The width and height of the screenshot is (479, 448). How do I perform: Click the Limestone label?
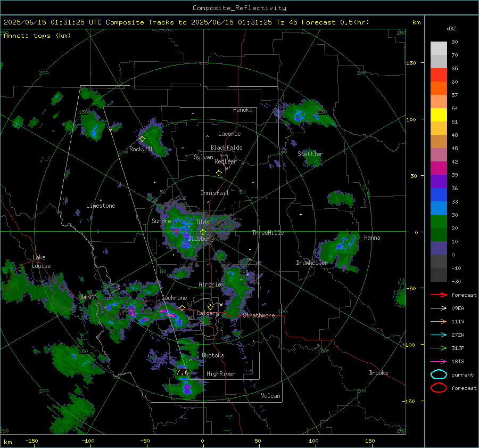click(101, 206)
